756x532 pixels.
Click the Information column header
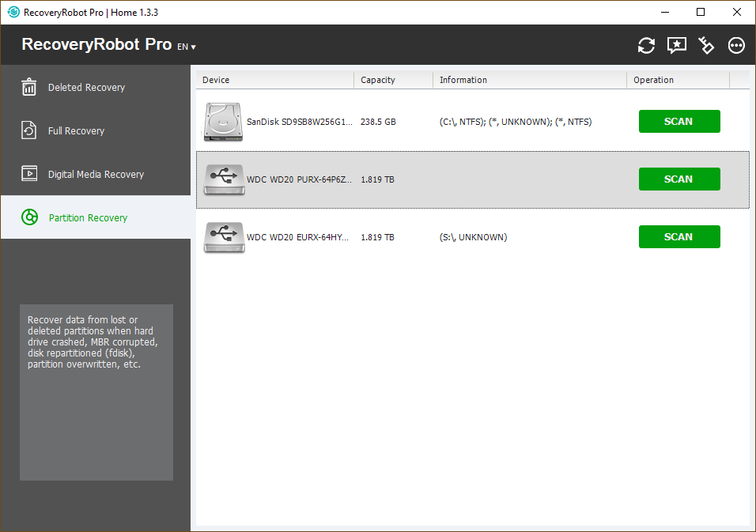click(528, 80)
